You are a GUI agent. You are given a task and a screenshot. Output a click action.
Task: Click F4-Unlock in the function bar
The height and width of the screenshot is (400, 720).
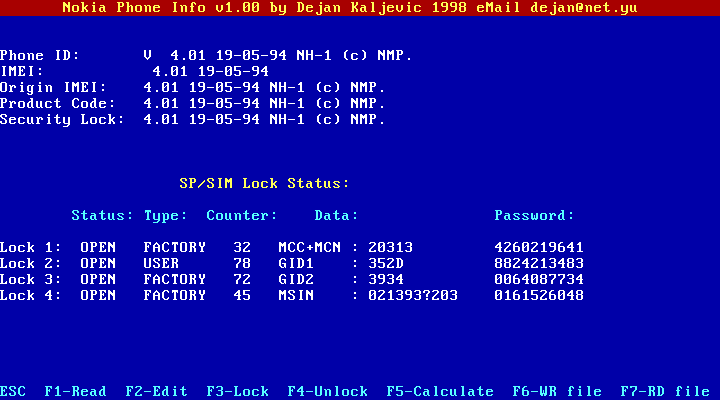(327, 391)
